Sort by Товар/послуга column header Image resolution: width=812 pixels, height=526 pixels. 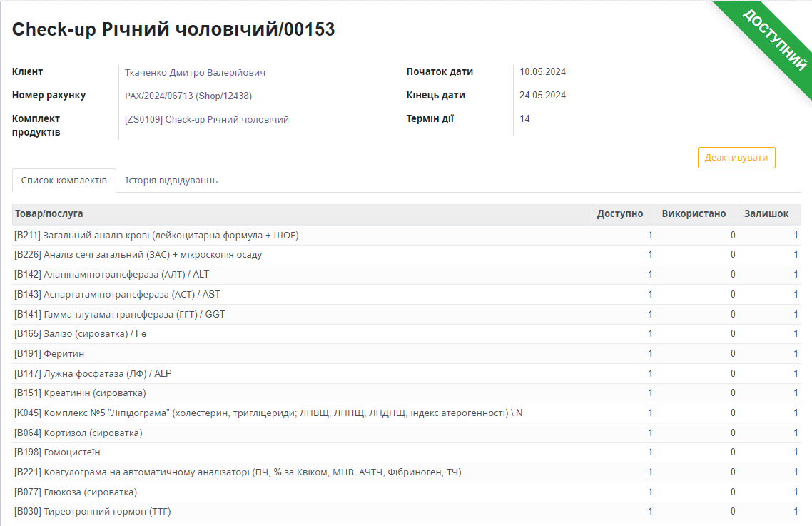click(x=49, y=214)
